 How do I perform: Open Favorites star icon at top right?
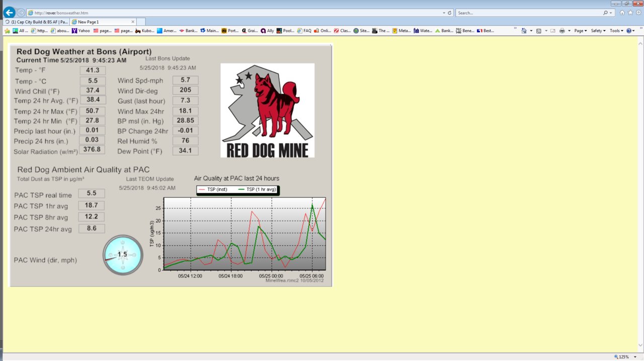[630, 13]
